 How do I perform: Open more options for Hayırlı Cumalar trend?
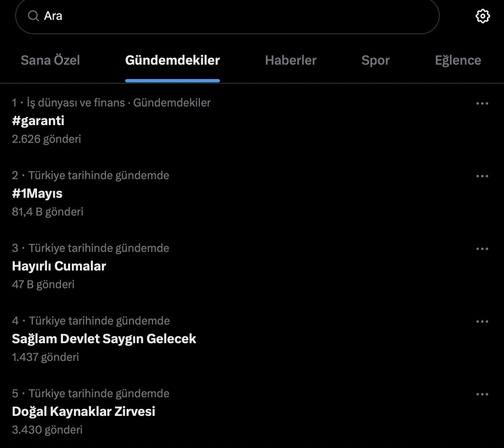coord(482,249)
